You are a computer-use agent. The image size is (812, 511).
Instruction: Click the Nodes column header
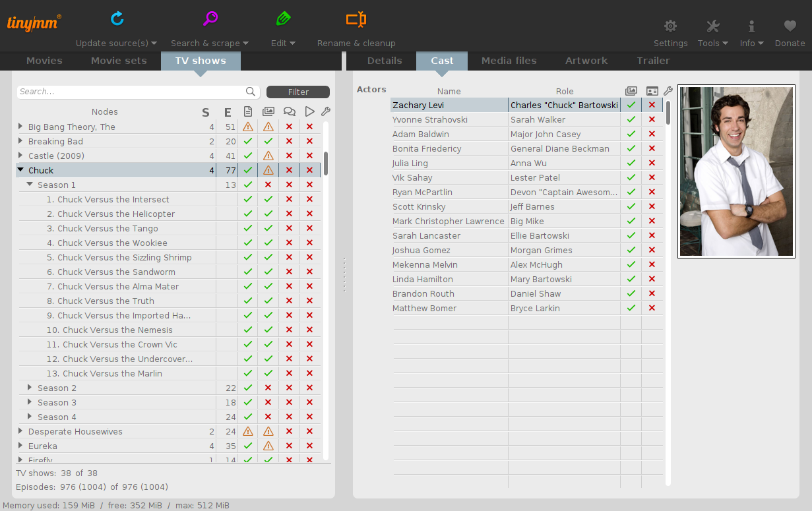pyautogui.click(x=105, y=111)
